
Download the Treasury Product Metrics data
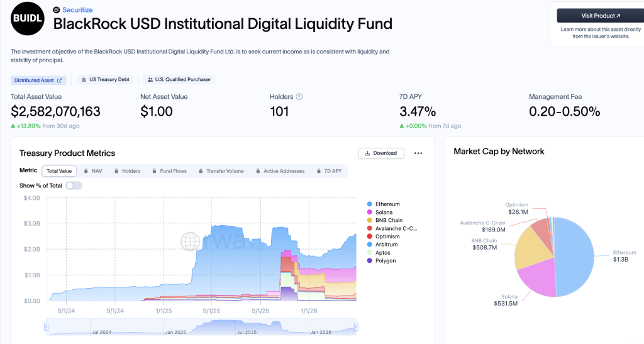[380, 153]
